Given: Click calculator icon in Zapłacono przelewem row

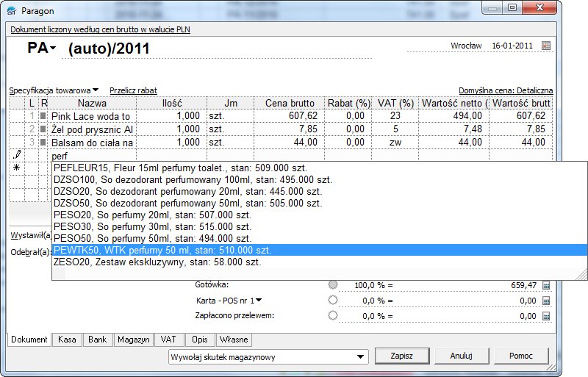Looking at the screenshot, I should point(545,316).
